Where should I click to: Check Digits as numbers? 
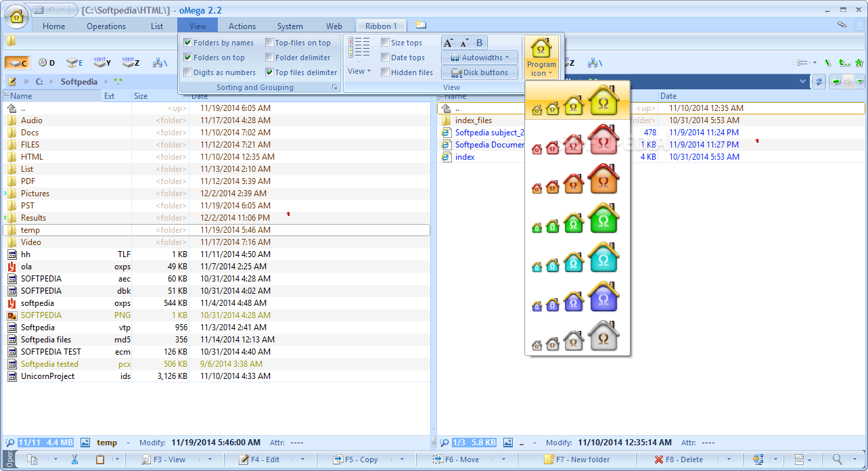tap(188, 72)
